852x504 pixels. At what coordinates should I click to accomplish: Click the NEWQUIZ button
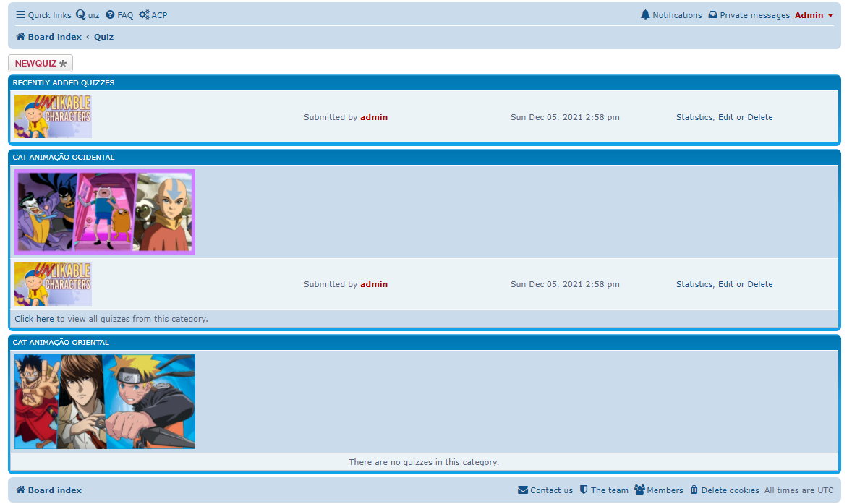pos(41,63)
